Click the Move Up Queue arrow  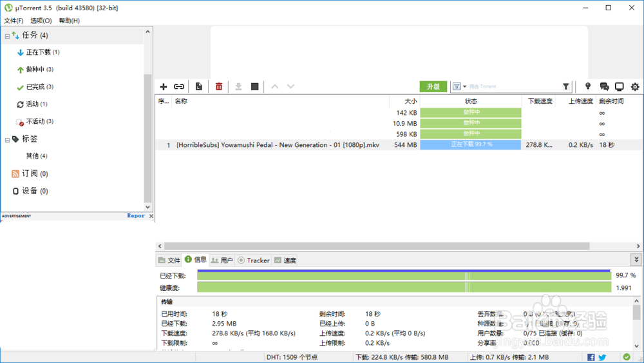click(275, 86)
